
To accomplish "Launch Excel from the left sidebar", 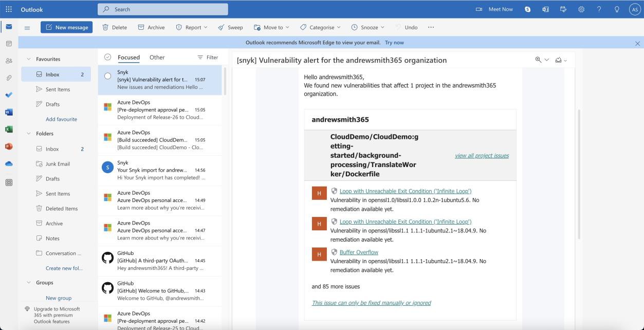I will 8,128.
